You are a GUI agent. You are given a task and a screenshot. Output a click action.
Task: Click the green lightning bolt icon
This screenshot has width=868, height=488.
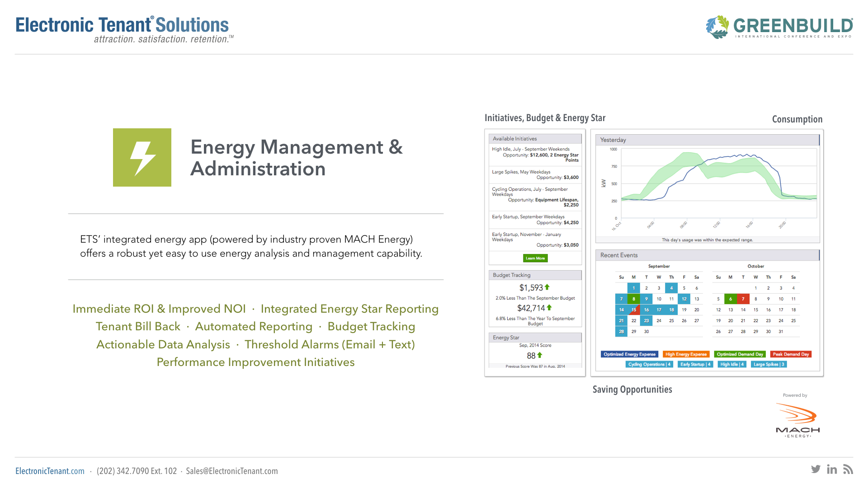[x=142, y=158]
